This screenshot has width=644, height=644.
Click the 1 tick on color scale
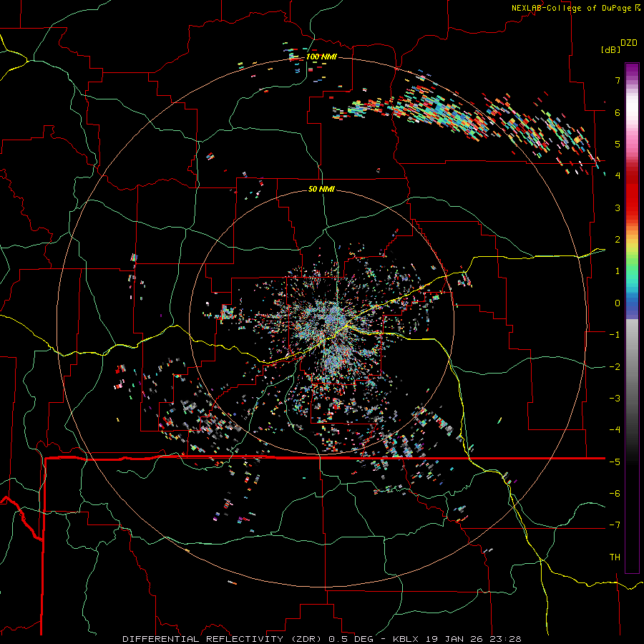tap(618, 271)
